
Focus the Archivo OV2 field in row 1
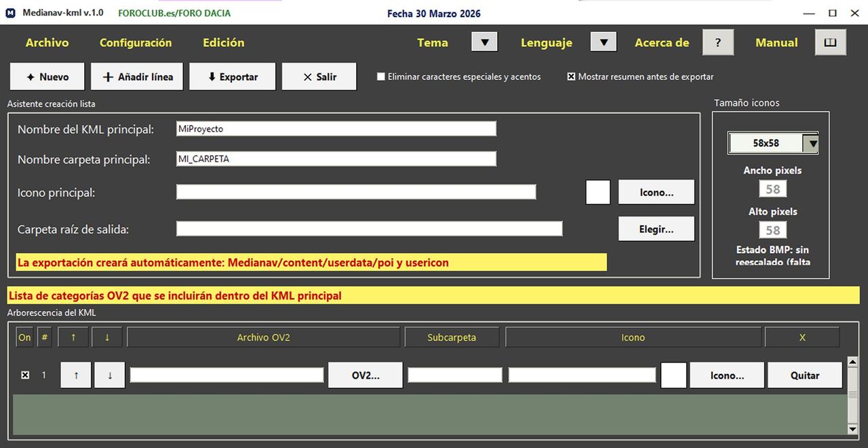tap(227, 375)
